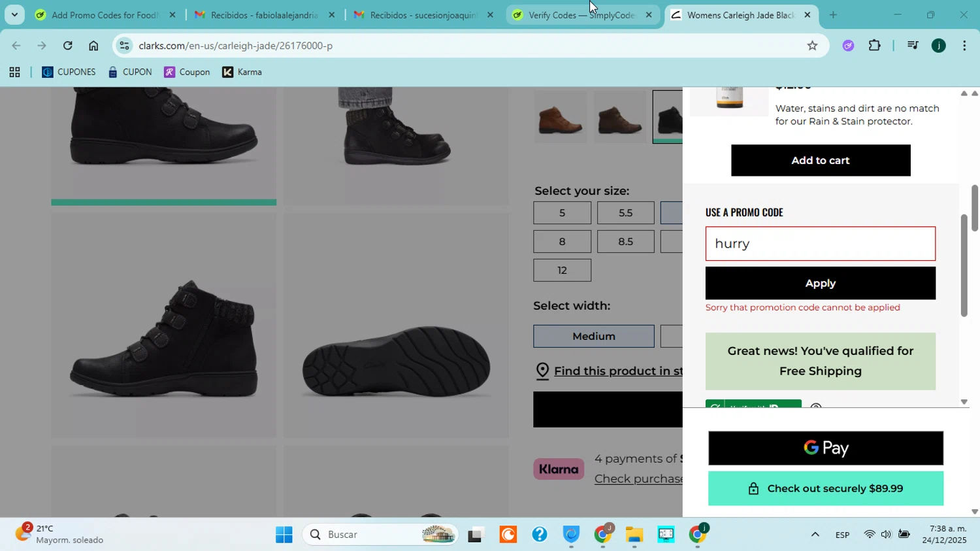
Task: Open weather widget showing 21°C
Action: pos(59,534)
